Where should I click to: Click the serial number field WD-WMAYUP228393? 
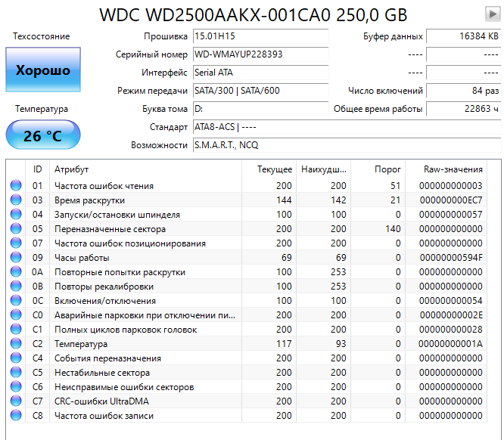(260, 54)
